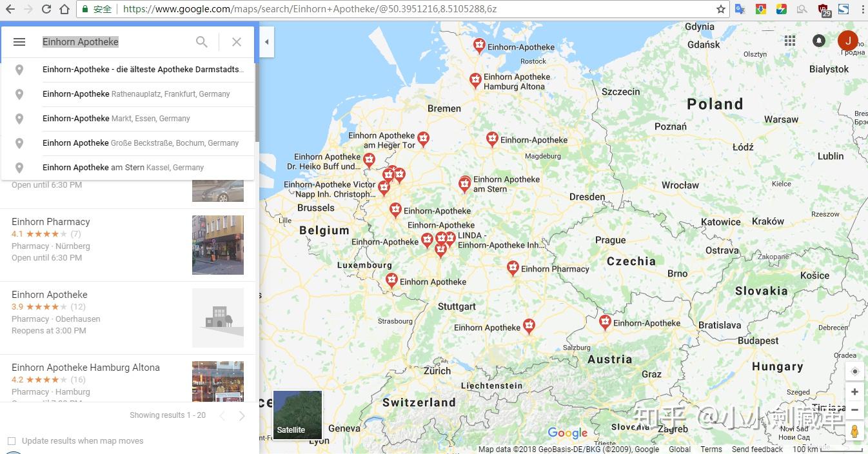Select suggestion Markt, Essen

pyautogui.click(x=128, y=119)
